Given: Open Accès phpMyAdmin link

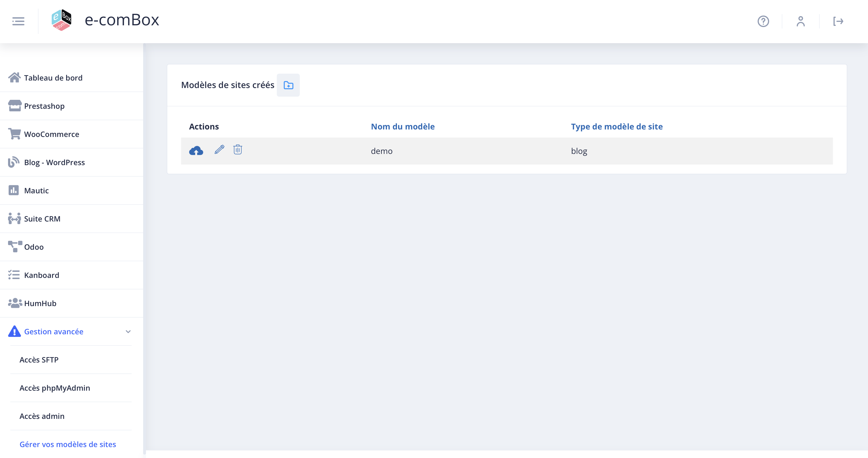Looking at the screenshot, I should (x=55, y=388).
